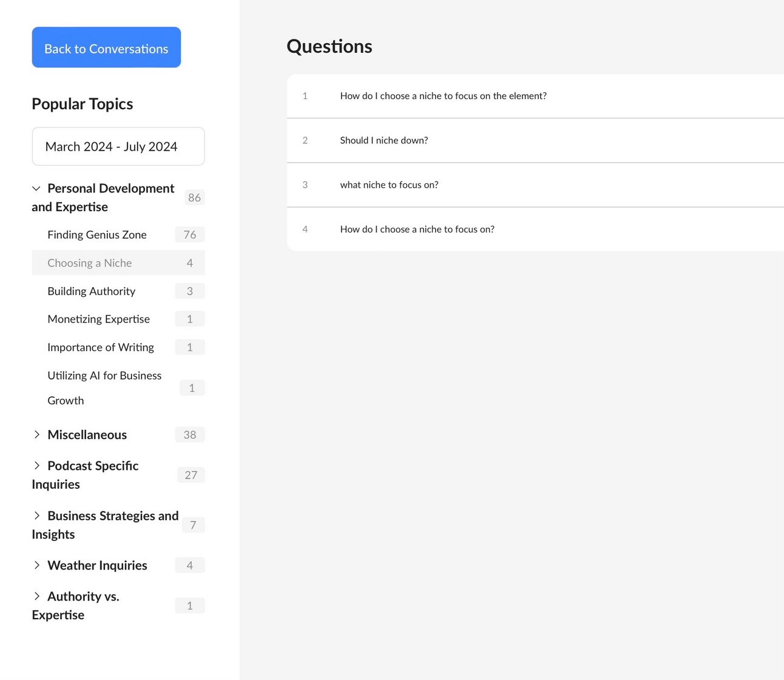The height and width of the screenshot is (680, 784).
Task: Click the 38 count badge beside Miscellaneous
Action: [x=190, y=435]
